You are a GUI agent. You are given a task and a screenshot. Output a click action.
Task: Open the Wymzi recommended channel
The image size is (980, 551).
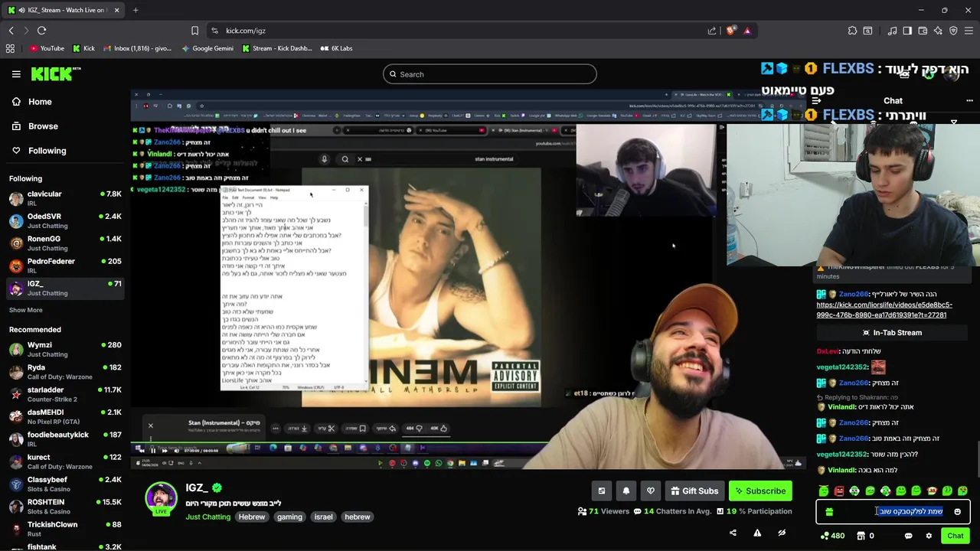(x=65, y=349)
